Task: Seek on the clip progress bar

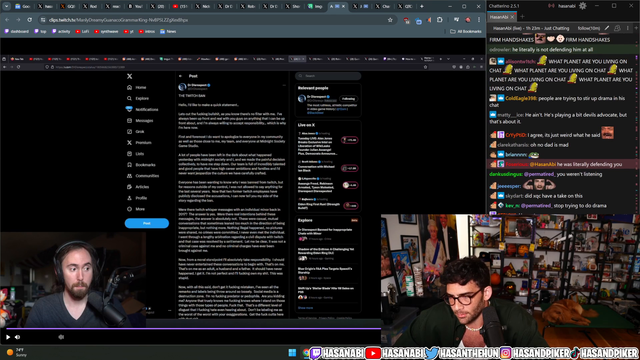Action: [x=193, y=328]
